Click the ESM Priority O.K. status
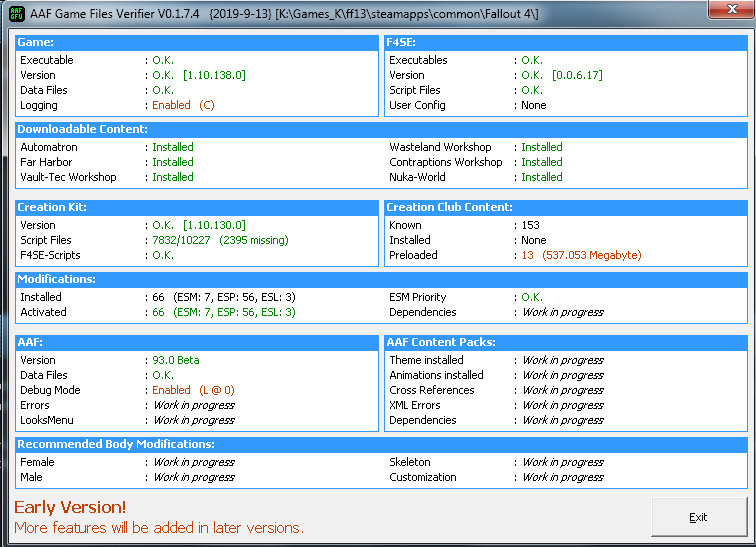Viewport: 756px width, 547px height. (532, 297)
